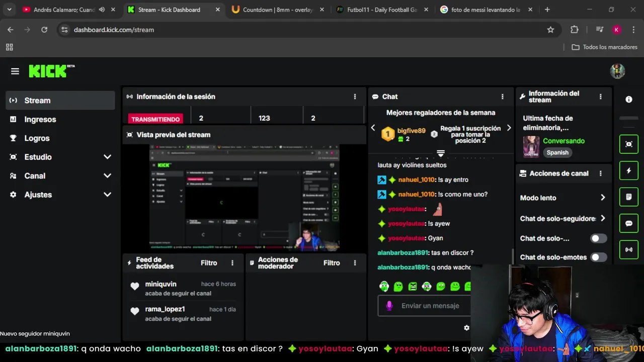Open the Kick hamburger menu

pyautogui.click(x=15, y=71)
